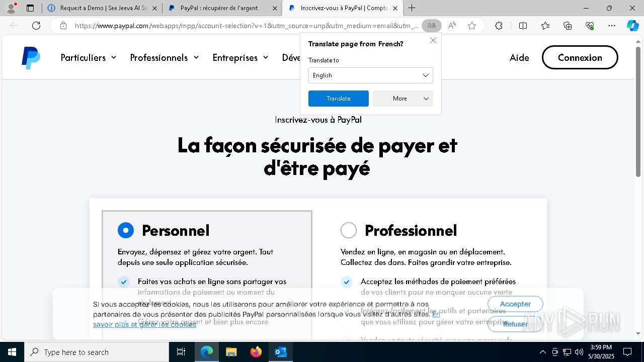Image resolution: width=644 pixels, height=362 pixels.
Task: Click the translate icon in address bar
Action: 432,26
